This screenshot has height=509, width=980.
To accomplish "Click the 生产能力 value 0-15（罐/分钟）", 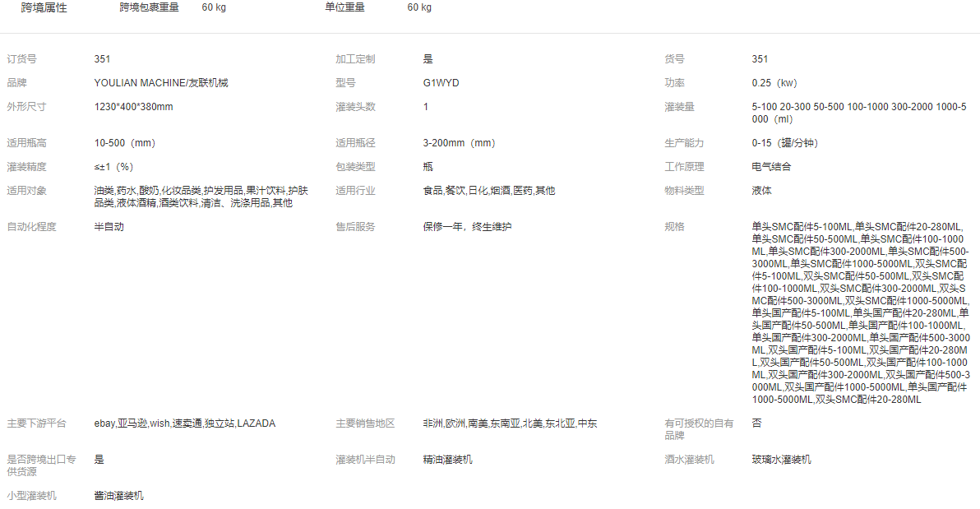I will pyautogui.click(x=785, y=143).
